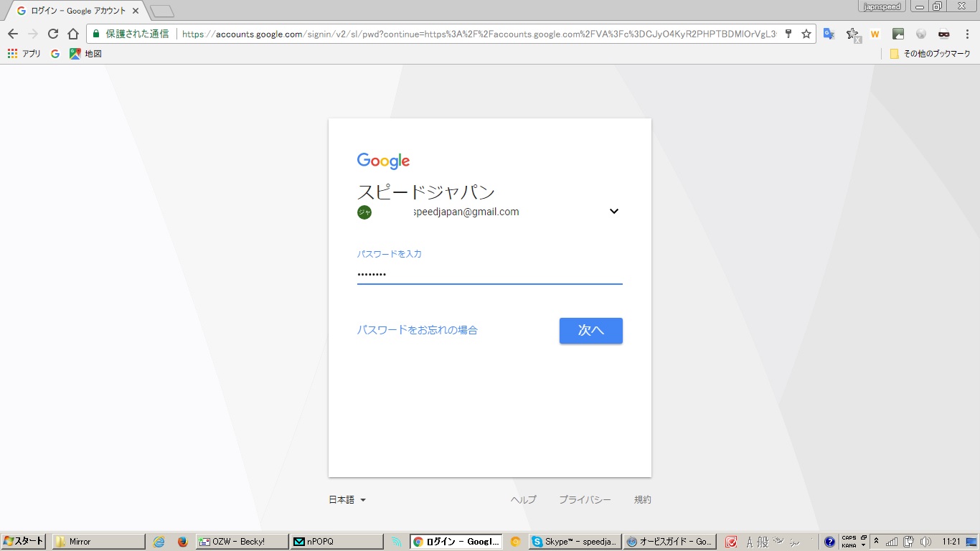This screenshot has width=980, height=551.
Task: Expand the account switcher chevron
Action: click(x=614, y=211)
